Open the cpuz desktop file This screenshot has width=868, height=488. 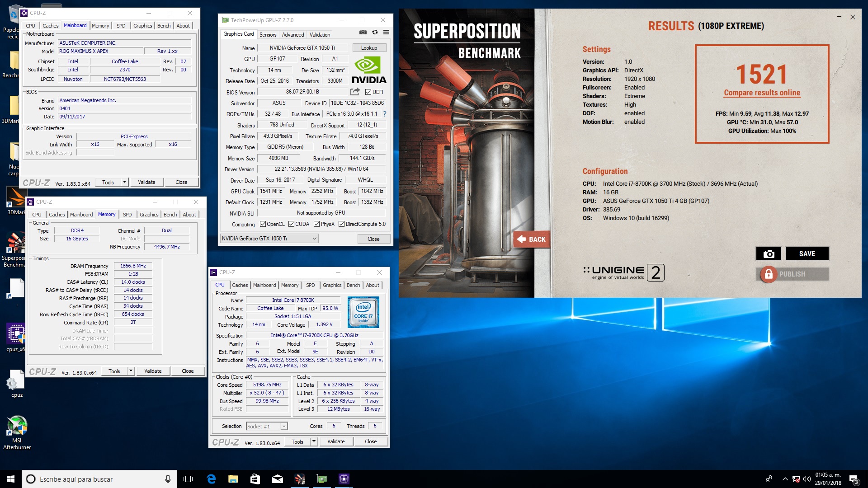click(x=17, y=384)
